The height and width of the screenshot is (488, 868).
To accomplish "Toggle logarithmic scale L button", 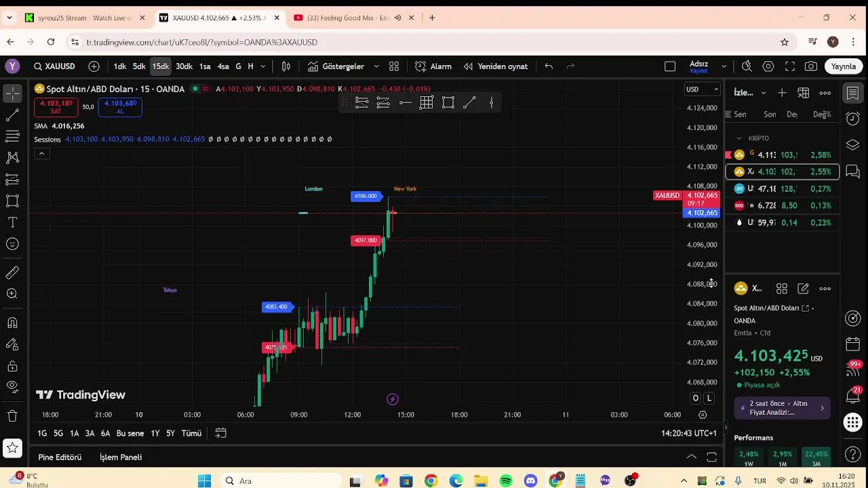I will [709, 399].
